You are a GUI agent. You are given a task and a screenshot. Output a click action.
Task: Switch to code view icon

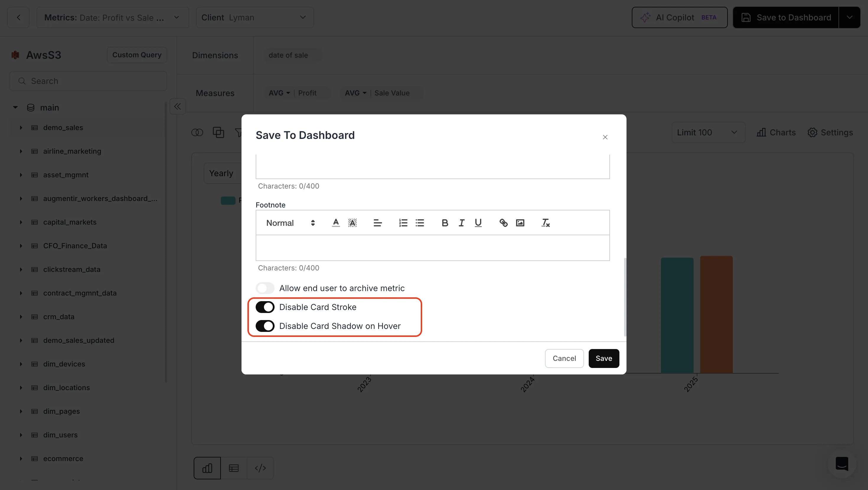point(260,468)
